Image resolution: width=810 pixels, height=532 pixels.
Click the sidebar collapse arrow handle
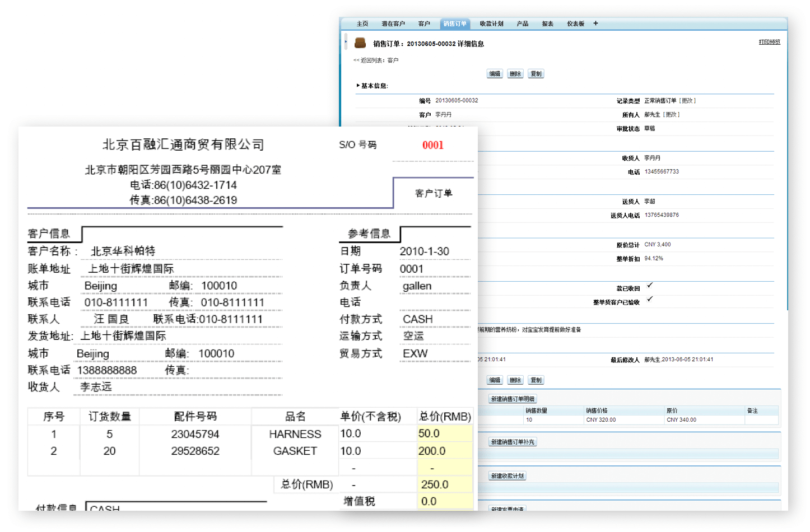tap(346, 41)
